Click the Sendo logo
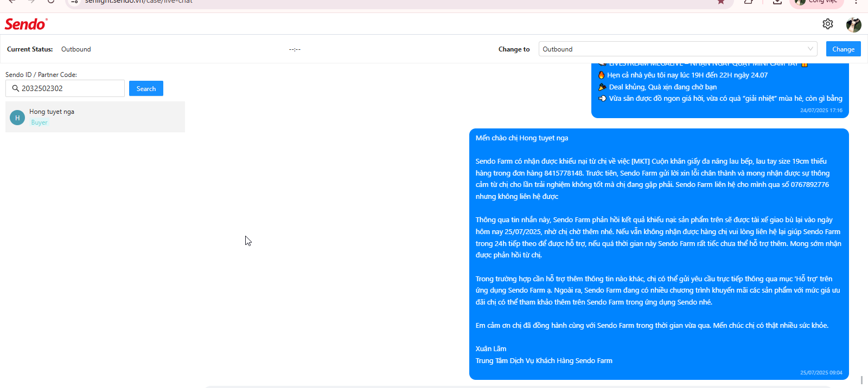Screen dimensions: 868x388 pos(26,24)
